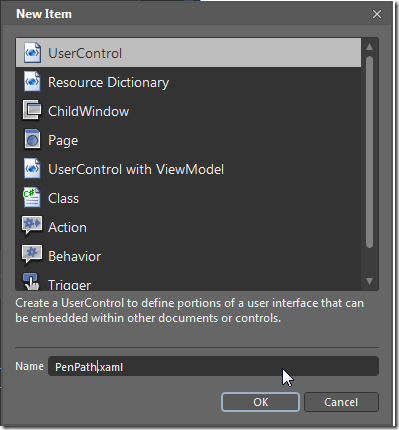Dismiss dialog with Cancel button

point(341,402)
